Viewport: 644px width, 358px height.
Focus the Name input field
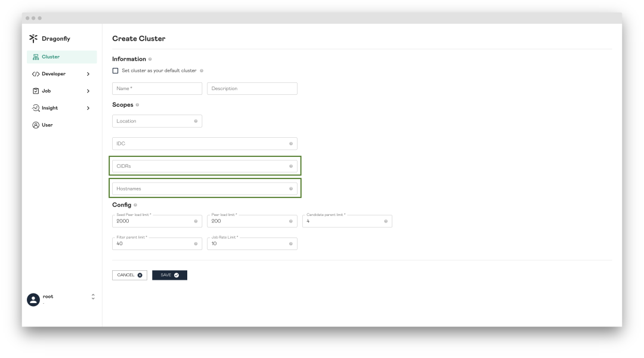tap(157, 88)
